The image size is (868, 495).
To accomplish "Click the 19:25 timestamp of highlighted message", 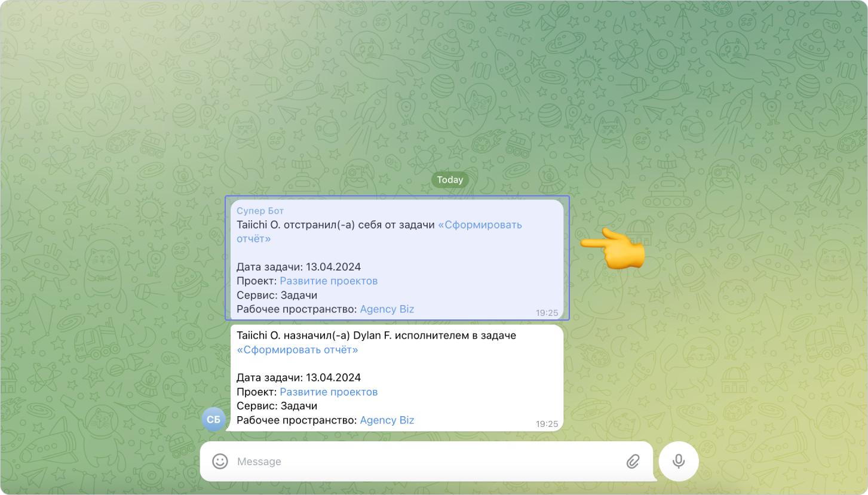I will 547,312.
